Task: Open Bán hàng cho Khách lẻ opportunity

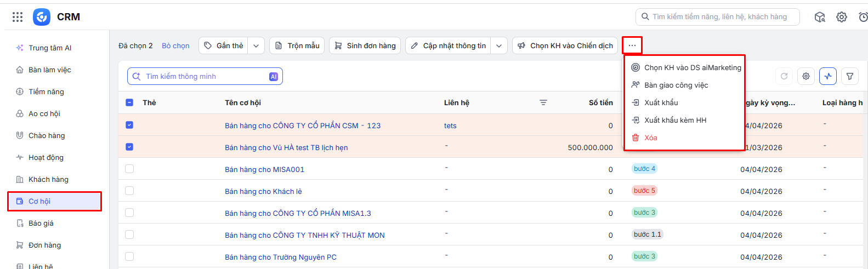Action: tap(263, 191)
